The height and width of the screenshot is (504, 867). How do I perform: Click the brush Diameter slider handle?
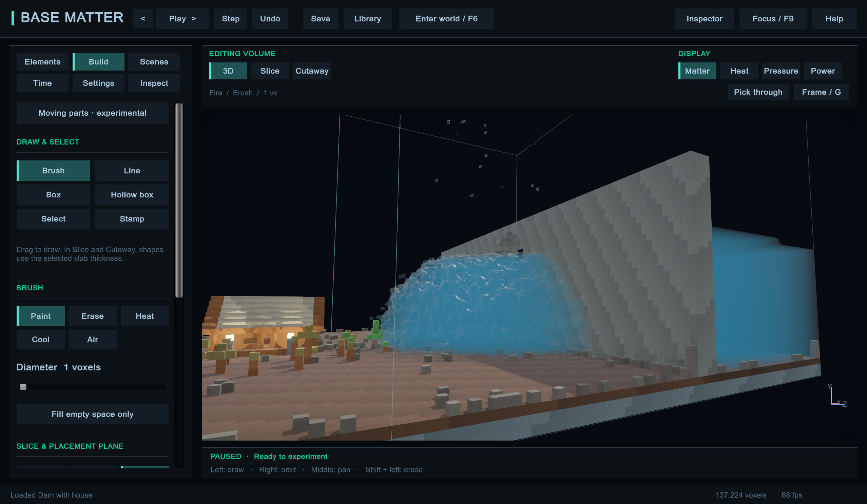(x=23, y=387)
